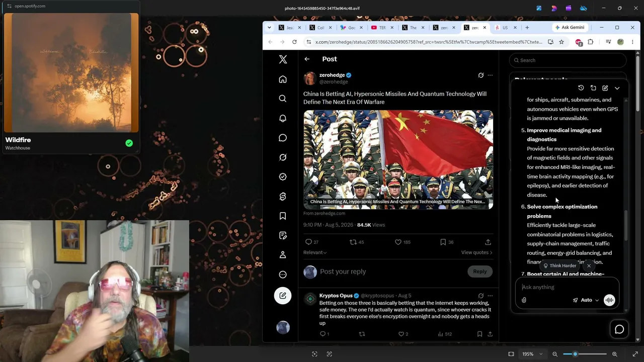Viewport: 644px width, 362px height.
Task: Open the more options on zerohedge's post
Action: point(490,75)
